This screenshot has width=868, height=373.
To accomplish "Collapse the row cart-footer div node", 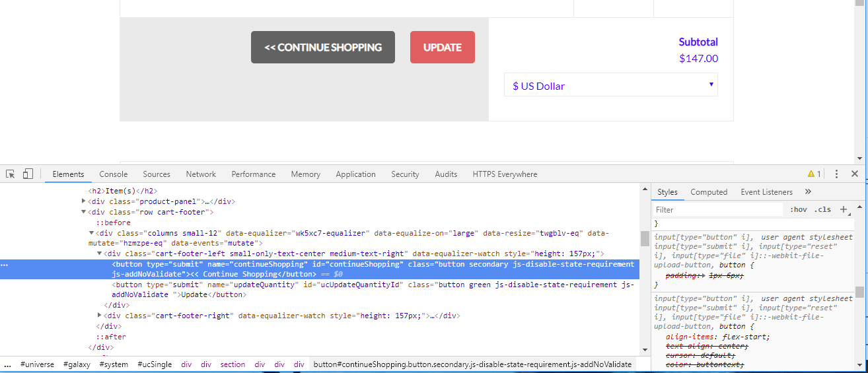I will click(84, 212).
